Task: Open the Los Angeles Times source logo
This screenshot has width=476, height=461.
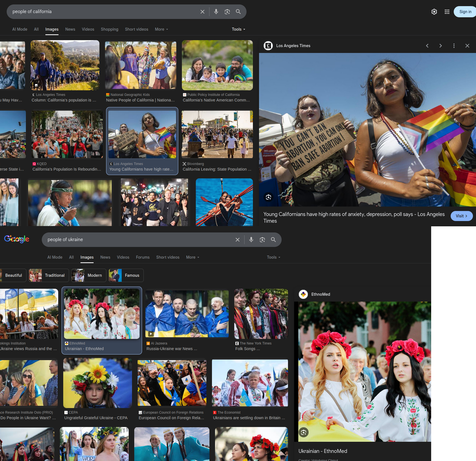Action: coord(268,46)
